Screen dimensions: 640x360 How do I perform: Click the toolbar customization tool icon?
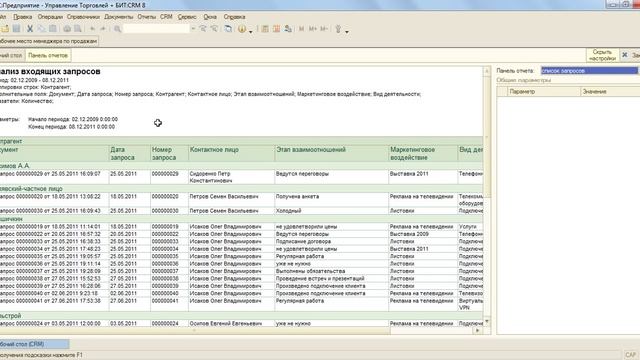(x=338, y=29)
